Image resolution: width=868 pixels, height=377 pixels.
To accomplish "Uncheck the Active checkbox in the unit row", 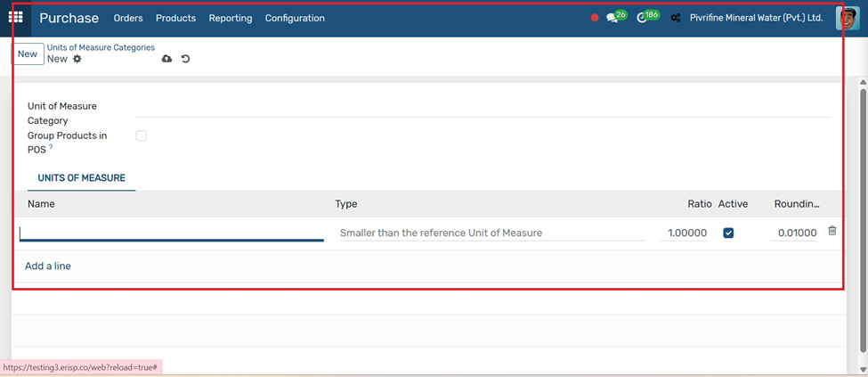I will [728, 233].
